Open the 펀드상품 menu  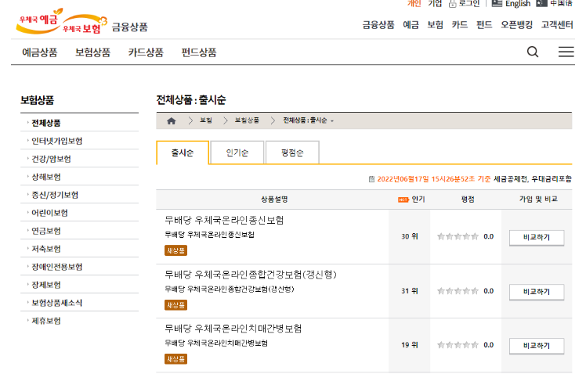tap(199, 52)
